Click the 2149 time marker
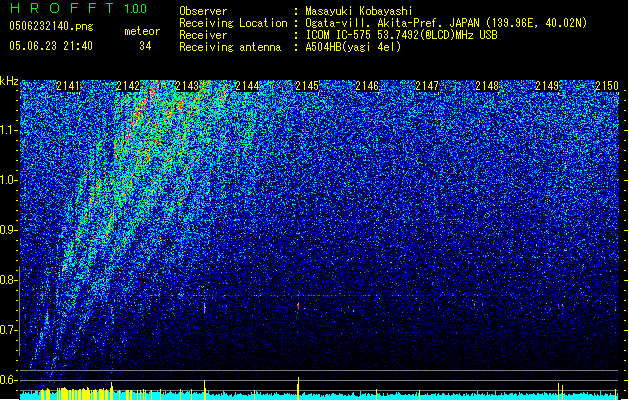This screenshot has width=629, height=400. pos(547,86)
